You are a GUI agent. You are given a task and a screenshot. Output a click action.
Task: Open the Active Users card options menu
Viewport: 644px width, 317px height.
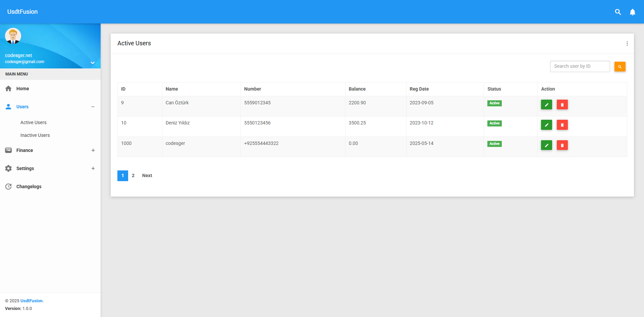point(627,44)
